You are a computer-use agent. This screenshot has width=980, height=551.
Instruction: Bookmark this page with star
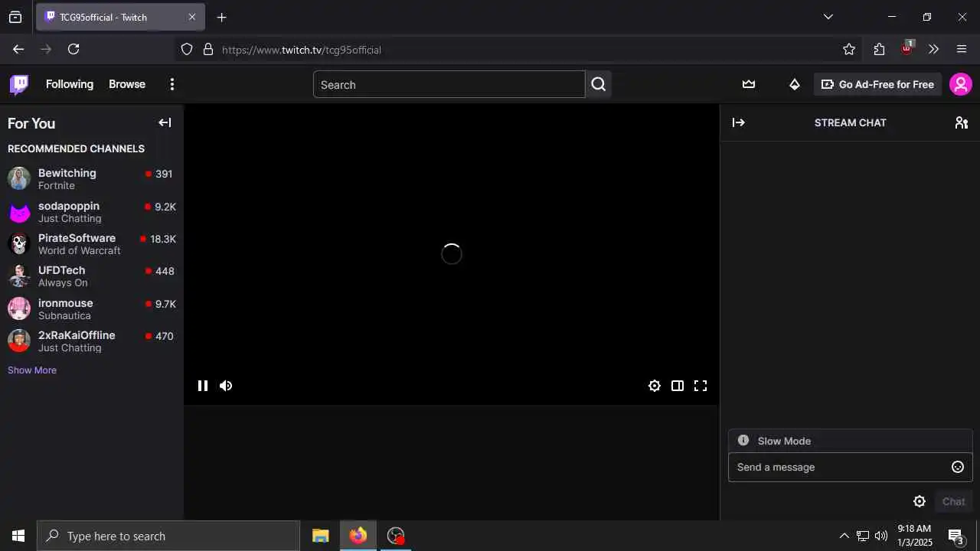tap(849, 49)
